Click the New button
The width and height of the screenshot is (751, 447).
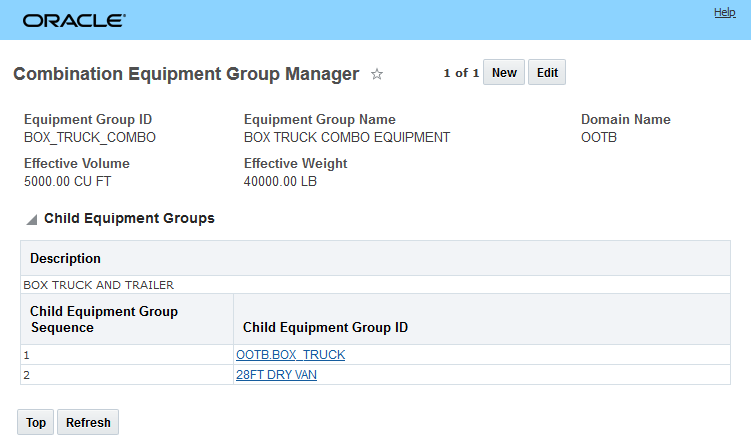[x=504, y=73]
